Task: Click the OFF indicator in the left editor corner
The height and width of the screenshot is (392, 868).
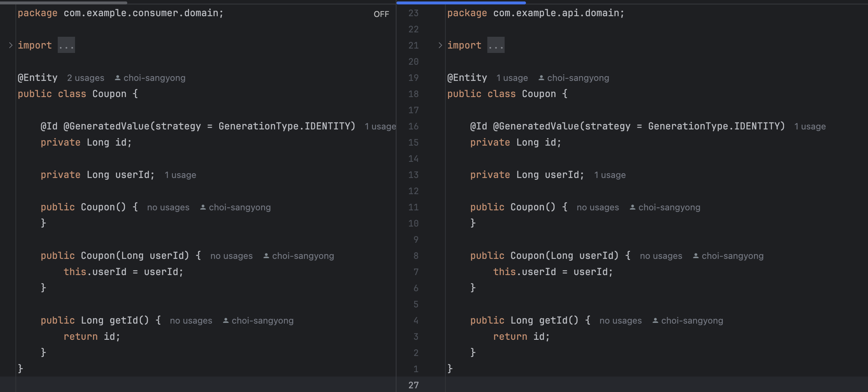Action: click(381, 14)
